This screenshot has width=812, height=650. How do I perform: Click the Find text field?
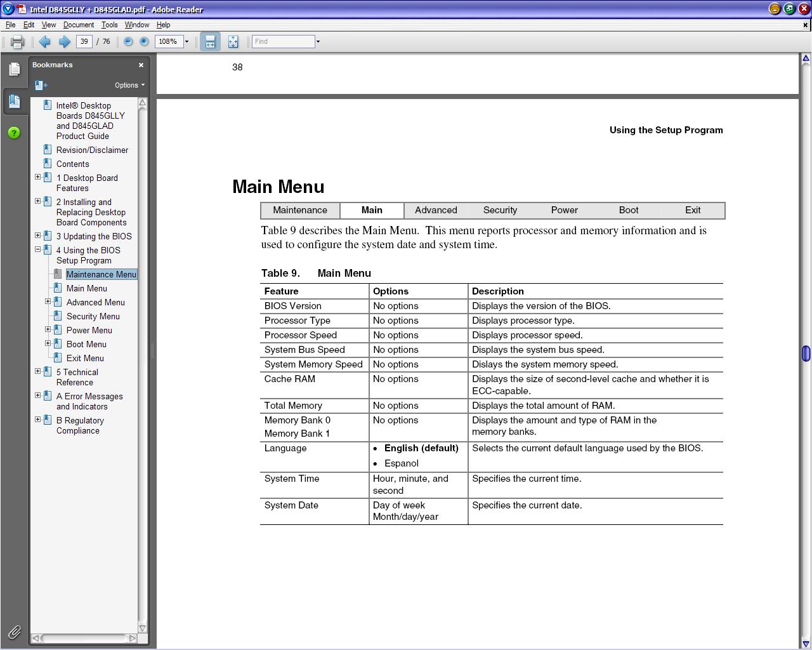(x=283, y=41)
